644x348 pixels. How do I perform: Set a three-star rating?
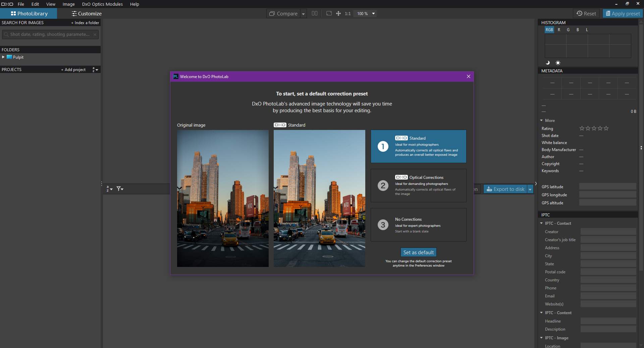594,128
